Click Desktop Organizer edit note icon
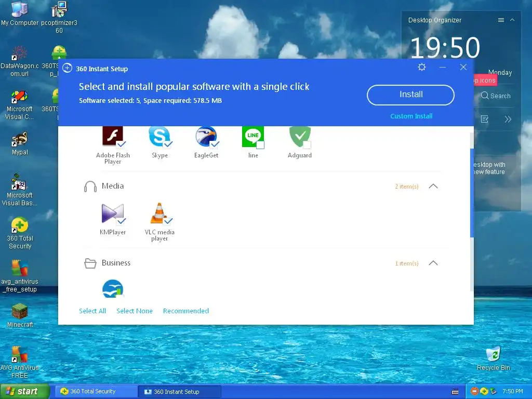This screenshot has width=532, height=399. click(485, 119)
